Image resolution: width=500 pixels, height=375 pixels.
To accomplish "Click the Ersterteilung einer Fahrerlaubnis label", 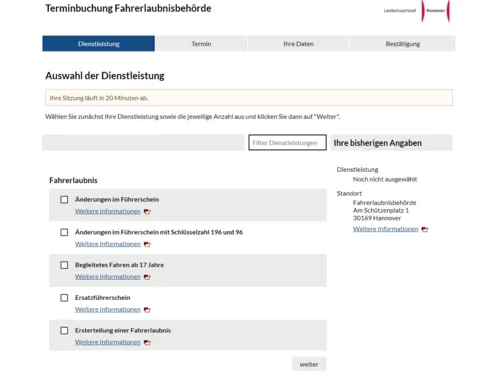I will [123, 330].
